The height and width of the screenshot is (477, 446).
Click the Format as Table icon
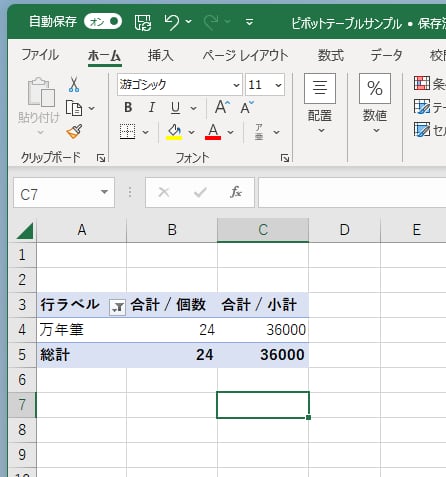click(422, 107)
